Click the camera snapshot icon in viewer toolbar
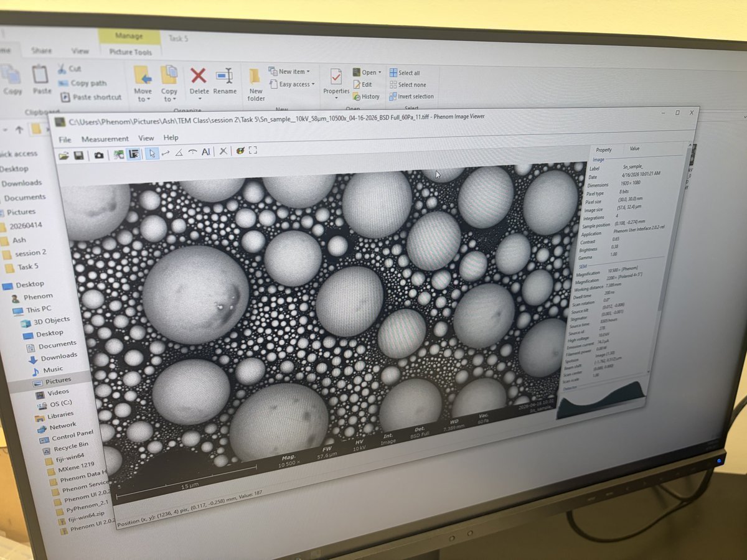This screenshot has height=560, width=747. pyautogui.click(x=99, y=155)
